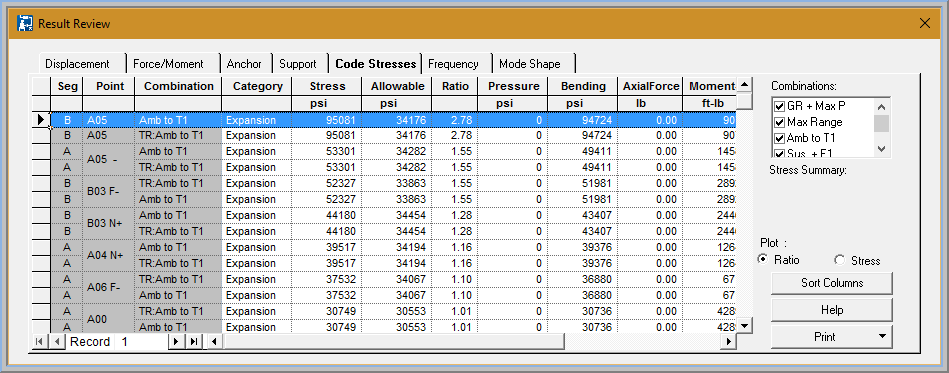Click the table's scroll up arrow
The width and height of the screenshot is (949, 373).
tap(744, 84)
